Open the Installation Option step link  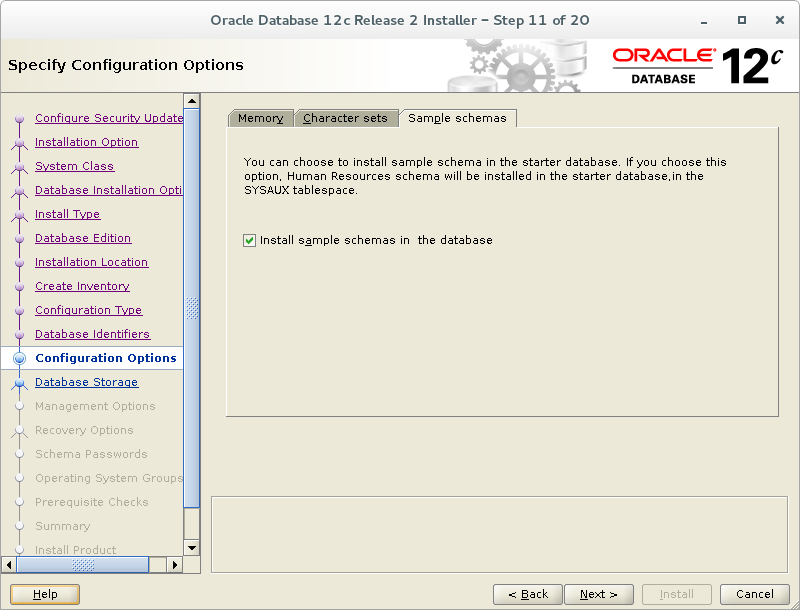tap(86, 142)
